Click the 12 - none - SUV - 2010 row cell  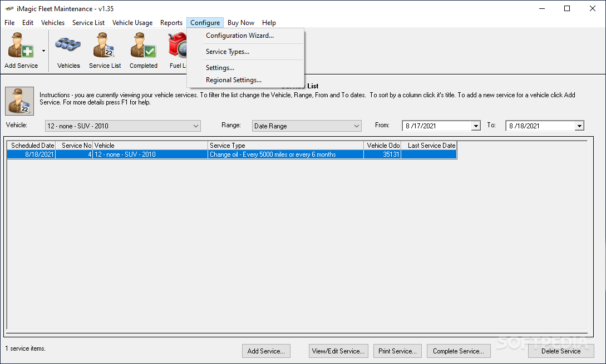(x=150, y=154)
